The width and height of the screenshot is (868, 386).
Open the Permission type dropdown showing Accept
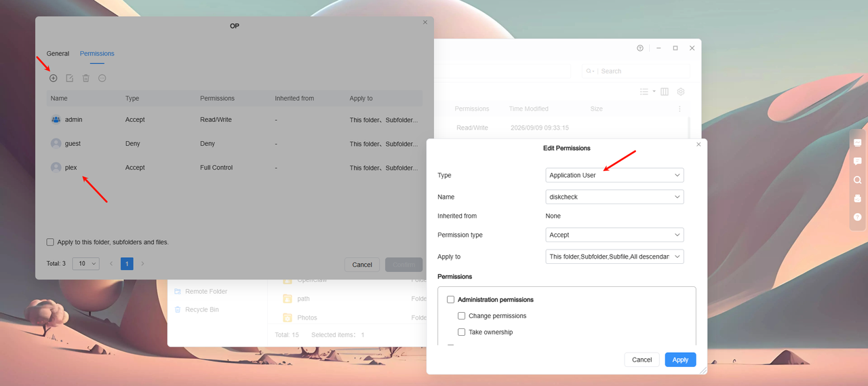(614, 235)
